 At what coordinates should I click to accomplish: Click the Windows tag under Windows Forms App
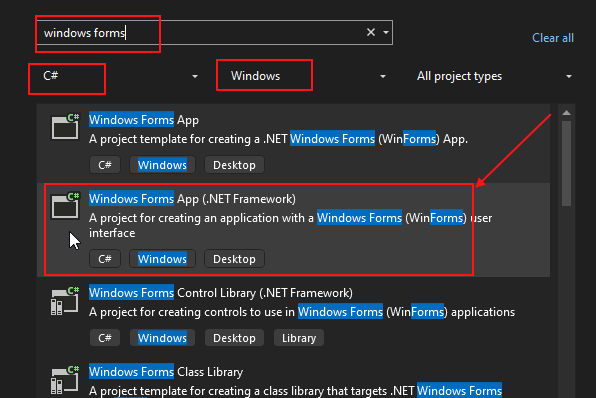pyautogui.click(x=162, y=165)
